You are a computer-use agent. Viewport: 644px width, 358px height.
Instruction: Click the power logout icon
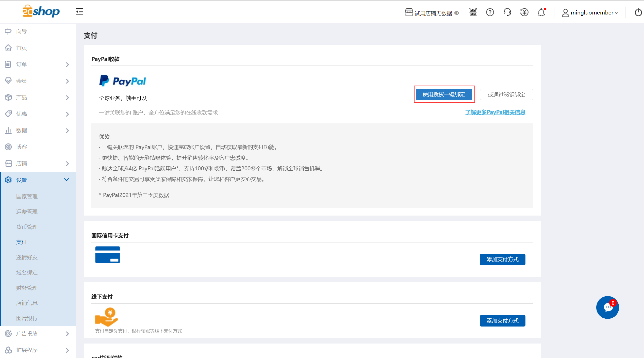[638, 12]
